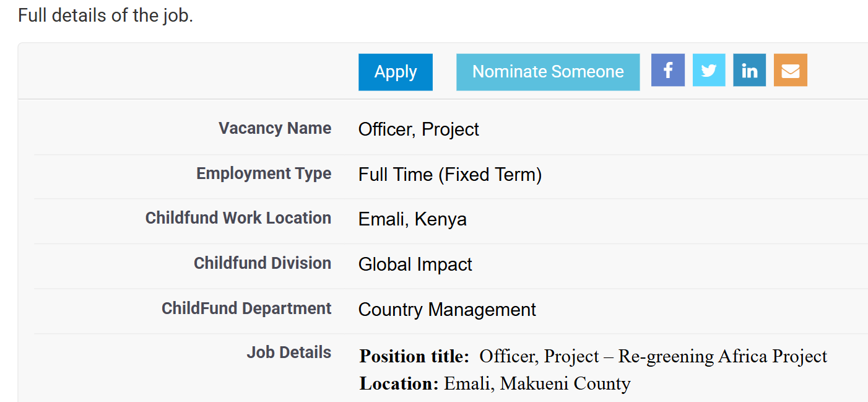Click the Apply button
Image resolution: width=868 pixels, height=402 pixels.
[395, 71]
